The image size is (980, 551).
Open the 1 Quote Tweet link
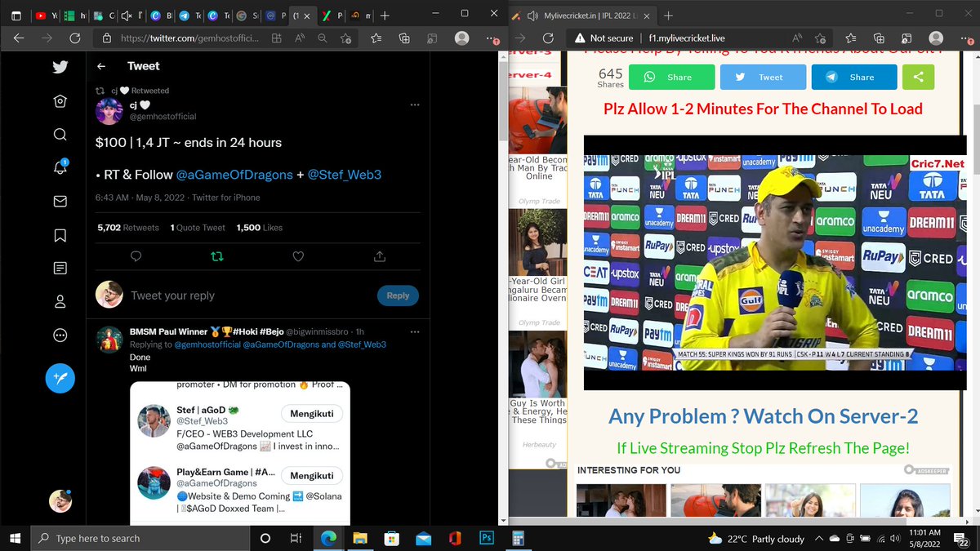(x=198, y=228)
